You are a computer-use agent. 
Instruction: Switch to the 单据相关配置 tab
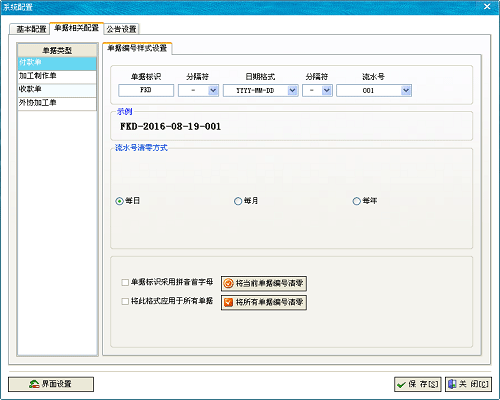77,28
